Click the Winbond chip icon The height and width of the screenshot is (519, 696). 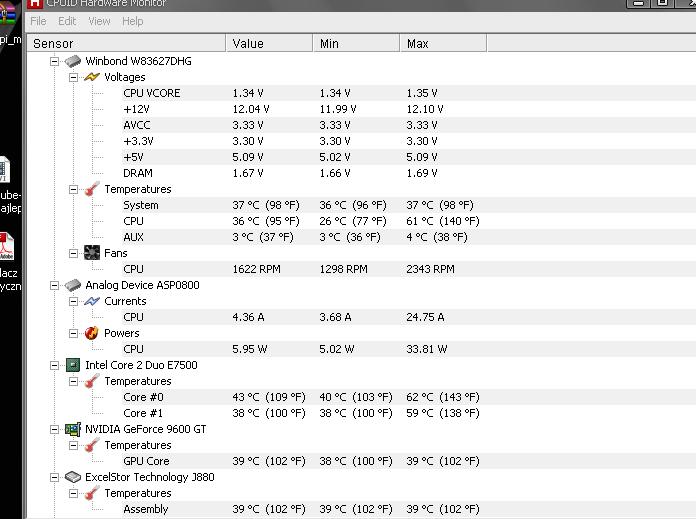click(73, 61)
